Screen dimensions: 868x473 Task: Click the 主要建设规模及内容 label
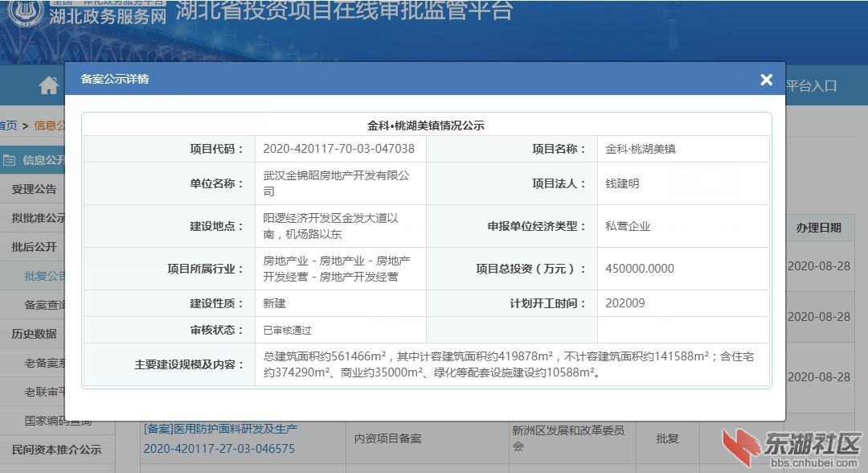(189, 364)
